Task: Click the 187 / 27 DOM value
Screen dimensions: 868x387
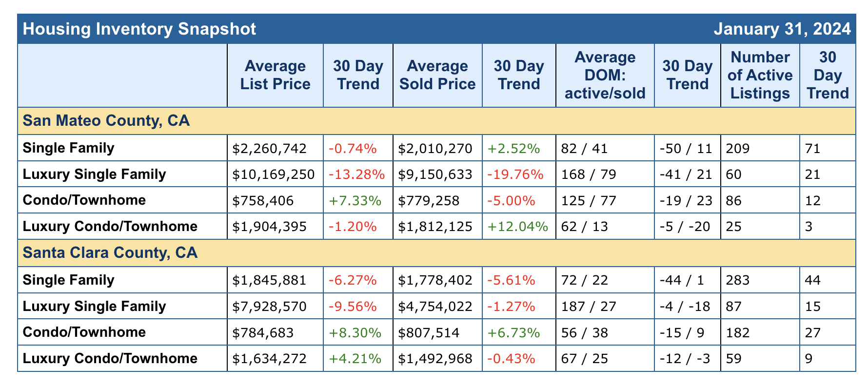Action: tap(589, 306)
